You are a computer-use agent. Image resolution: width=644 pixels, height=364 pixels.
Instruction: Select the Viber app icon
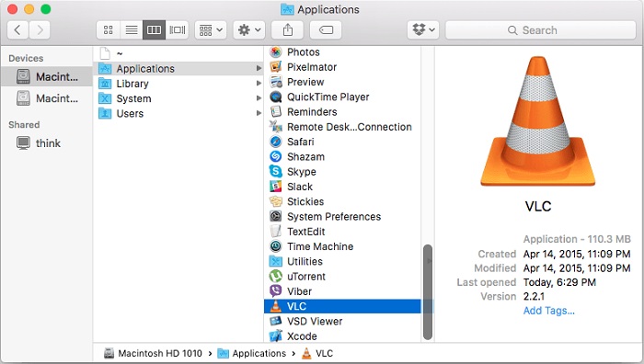[276, 291]
